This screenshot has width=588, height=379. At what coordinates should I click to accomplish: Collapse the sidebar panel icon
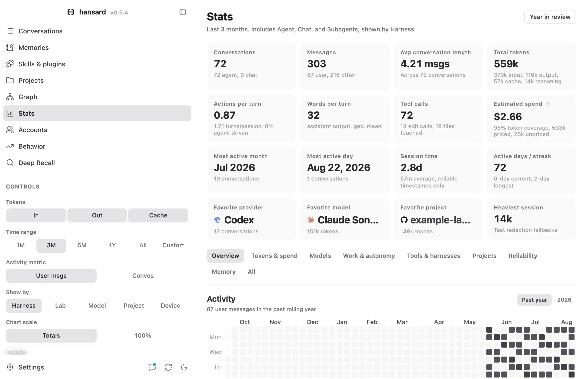pos(182,12)
